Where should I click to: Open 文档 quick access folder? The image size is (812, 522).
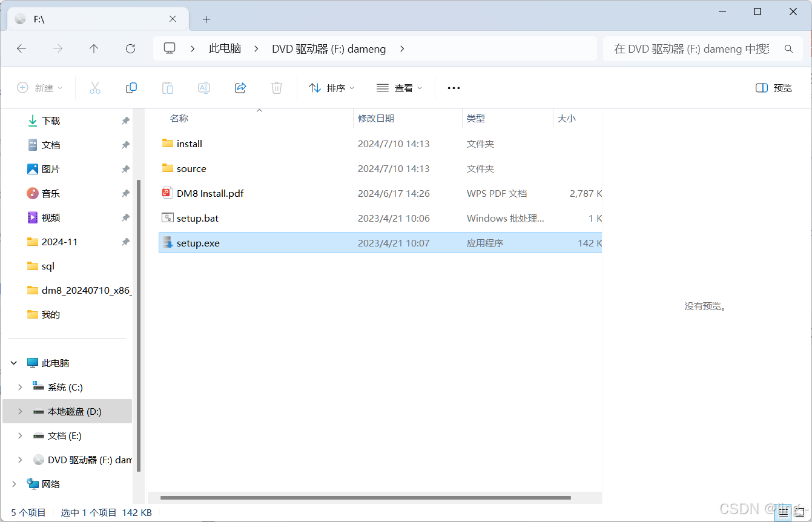click(x=51, y=145)
